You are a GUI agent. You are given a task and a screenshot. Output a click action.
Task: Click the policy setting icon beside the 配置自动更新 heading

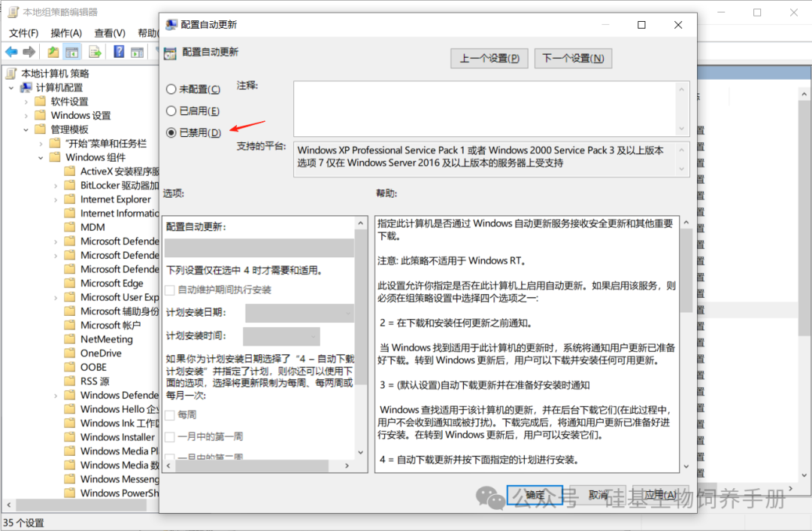pyautogui.click(x=170, y=53)
